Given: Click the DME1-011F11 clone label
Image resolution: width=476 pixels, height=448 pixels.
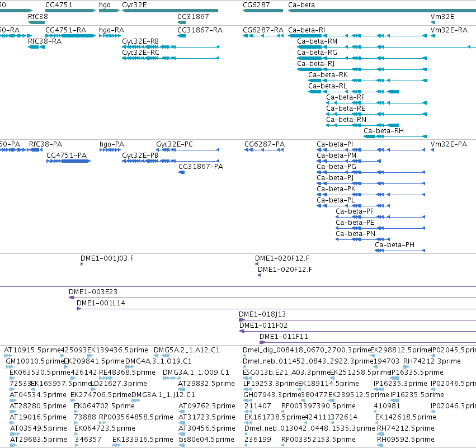Looking at the screenshot, I should click(x=284, y=337).
